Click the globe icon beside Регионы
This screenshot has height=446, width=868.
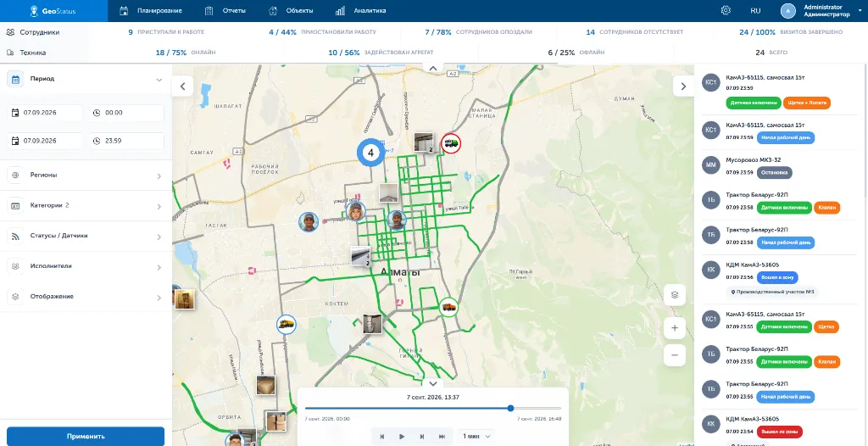coord(15,175)
